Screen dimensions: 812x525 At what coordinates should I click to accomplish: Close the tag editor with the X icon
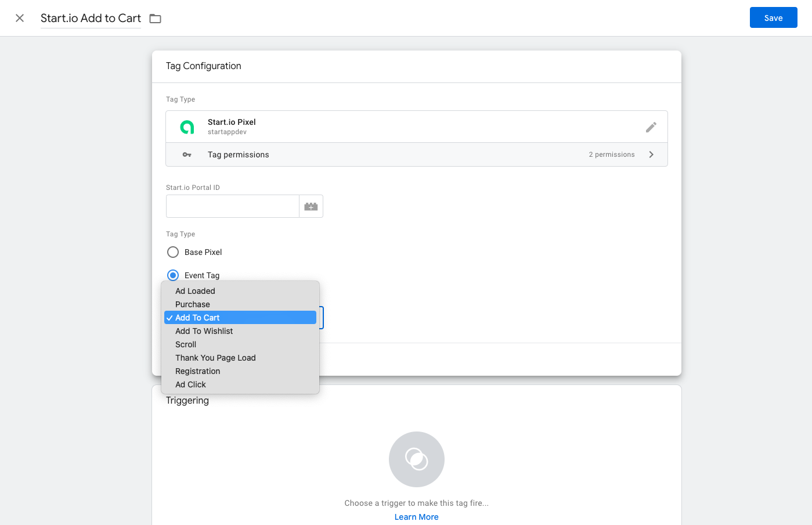coord(20,18)
